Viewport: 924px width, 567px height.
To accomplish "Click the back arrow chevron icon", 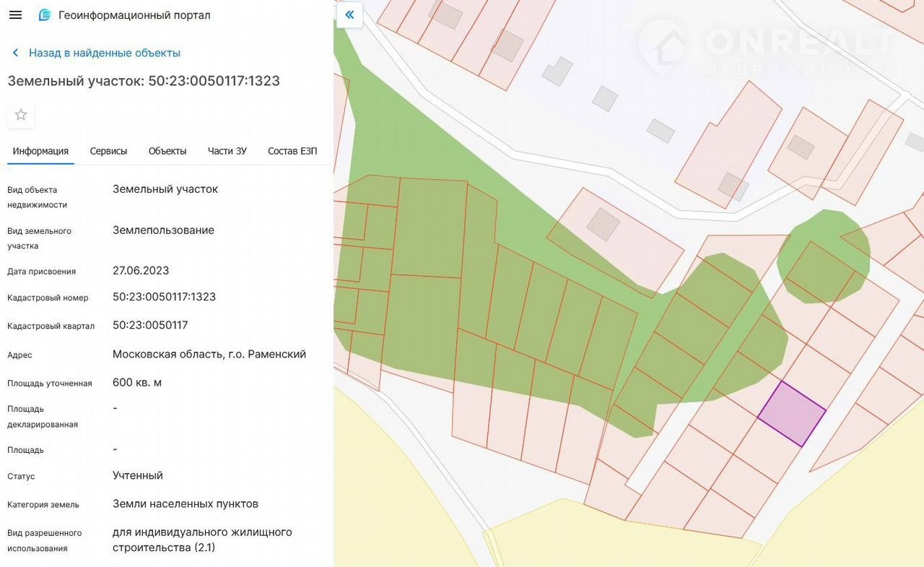I will point(15,53).
